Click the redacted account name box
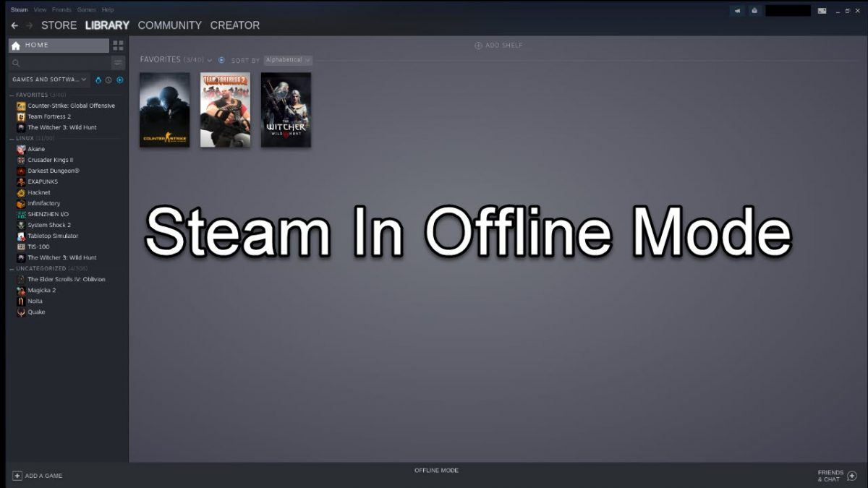868x488 pixels. tap(788, 11)
